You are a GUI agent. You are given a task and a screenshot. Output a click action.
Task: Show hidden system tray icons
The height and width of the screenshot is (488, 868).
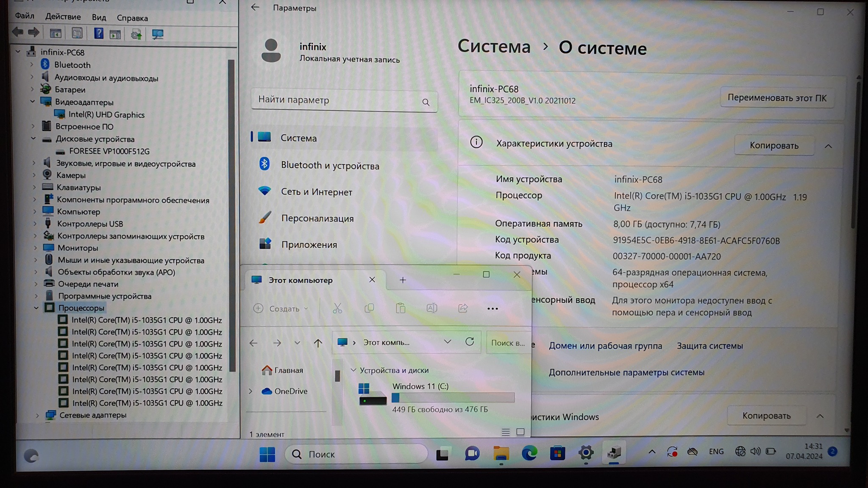[652, 452]
